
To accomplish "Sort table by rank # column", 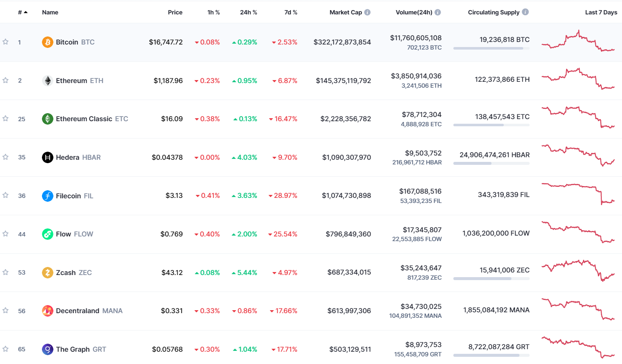I will [22, 12].
